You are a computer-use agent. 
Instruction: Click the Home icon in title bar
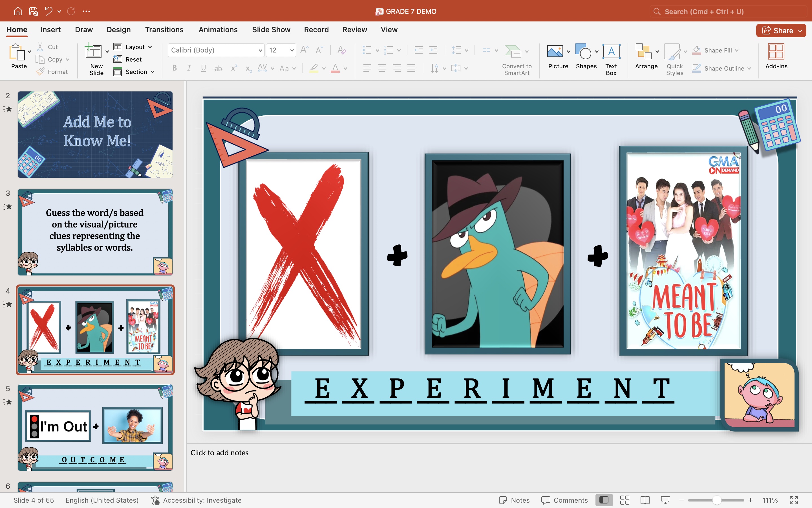point(18,11)
